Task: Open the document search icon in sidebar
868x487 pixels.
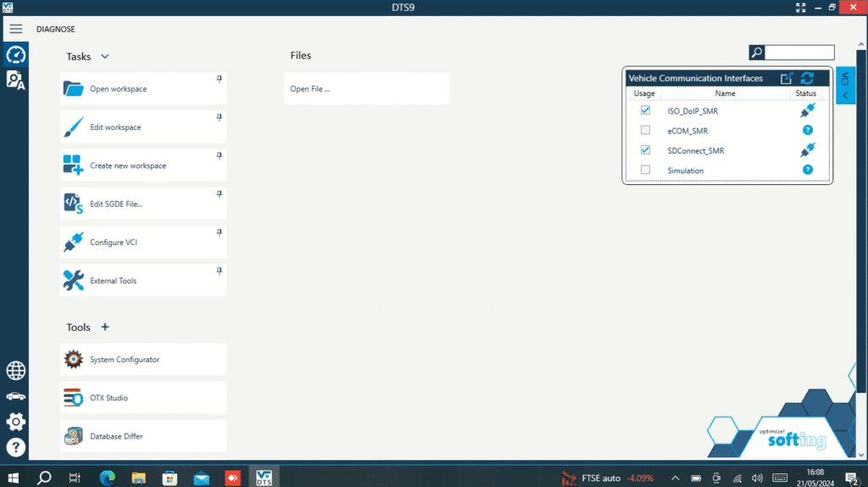Action: (x=15, y=81)
